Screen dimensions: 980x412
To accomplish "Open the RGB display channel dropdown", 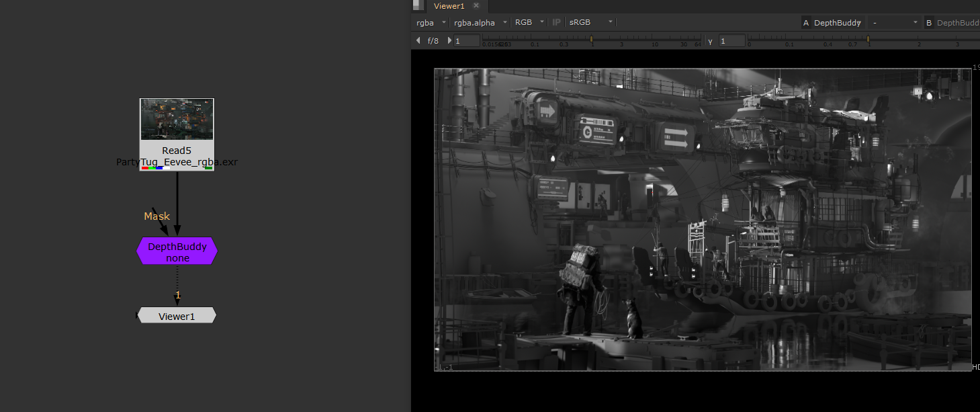I will [529, 22].
